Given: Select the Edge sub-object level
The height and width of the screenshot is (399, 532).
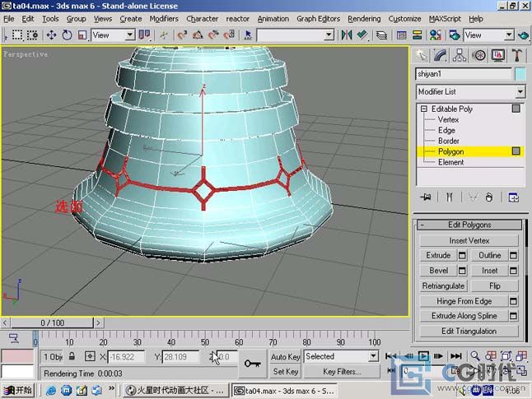Looking at the screenshot, I should click(x=446, y=130).
